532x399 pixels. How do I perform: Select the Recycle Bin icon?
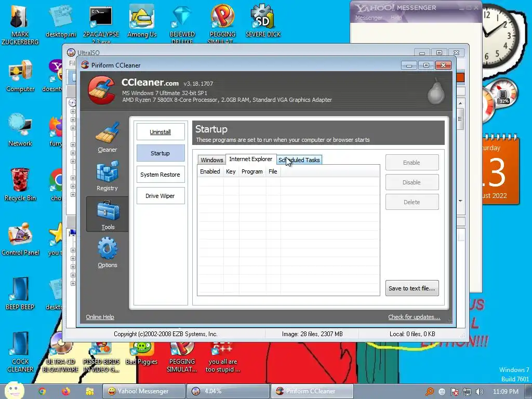(x=20, y=184)
